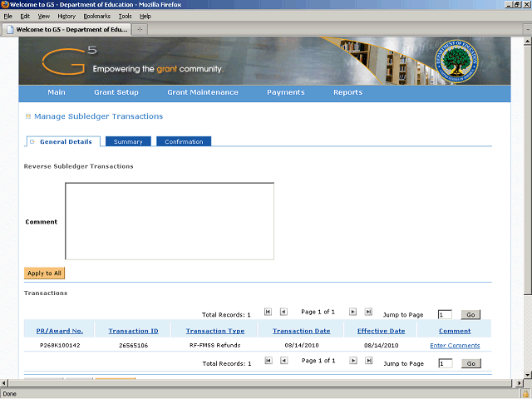The width and height of the screenshot is (532, 399).
Task: Go to next page in top pager
Action: (352, 312)
